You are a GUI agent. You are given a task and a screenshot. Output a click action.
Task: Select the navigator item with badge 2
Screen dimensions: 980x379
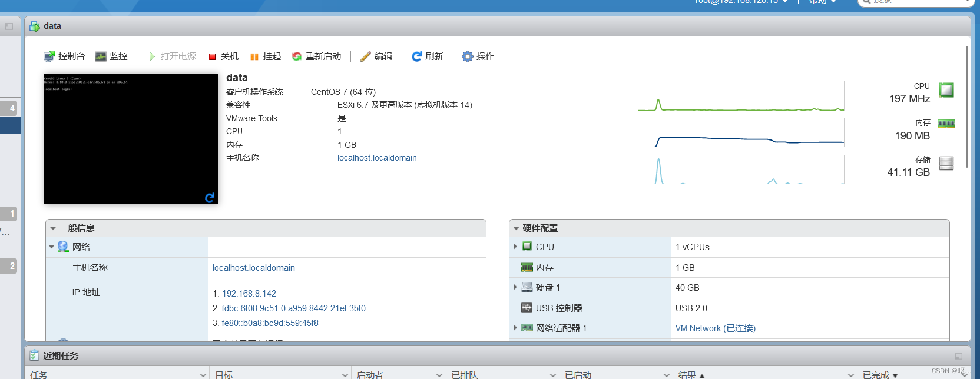10,265
